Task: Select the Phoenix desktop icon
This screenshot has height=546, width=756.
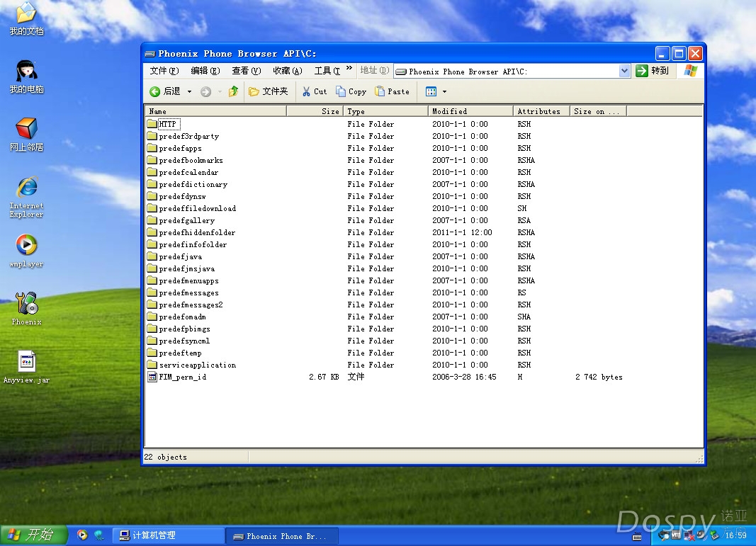Action: tap(26, 309)
